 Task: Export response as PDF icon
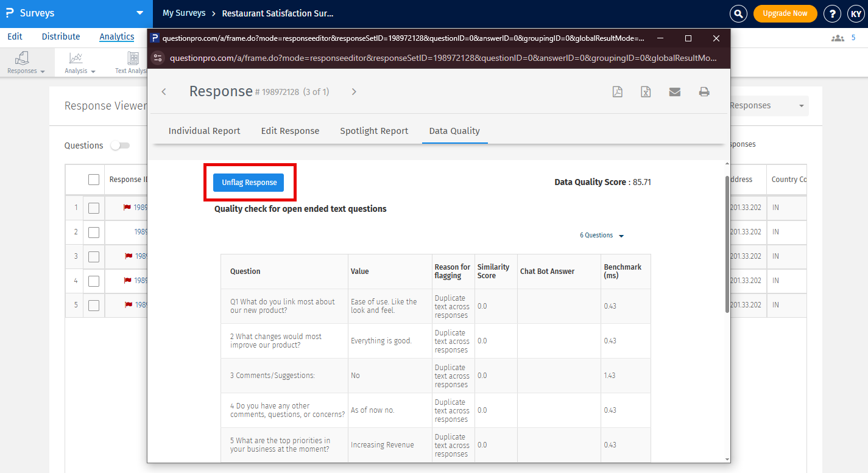[x=617, y=92]
